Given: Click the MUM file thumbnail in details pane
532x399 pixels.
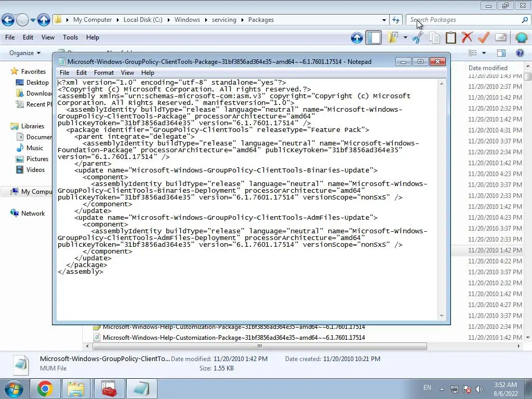Looking at the screenshot, I should (x=21, y=365).
